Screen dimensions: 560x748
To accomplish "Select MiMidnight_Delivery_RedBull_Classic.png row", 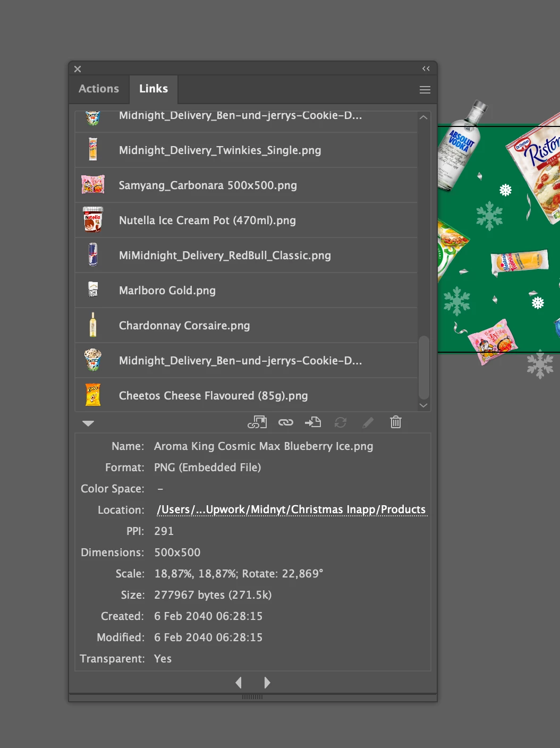I will pyautogui.click(x=247, y=256).
